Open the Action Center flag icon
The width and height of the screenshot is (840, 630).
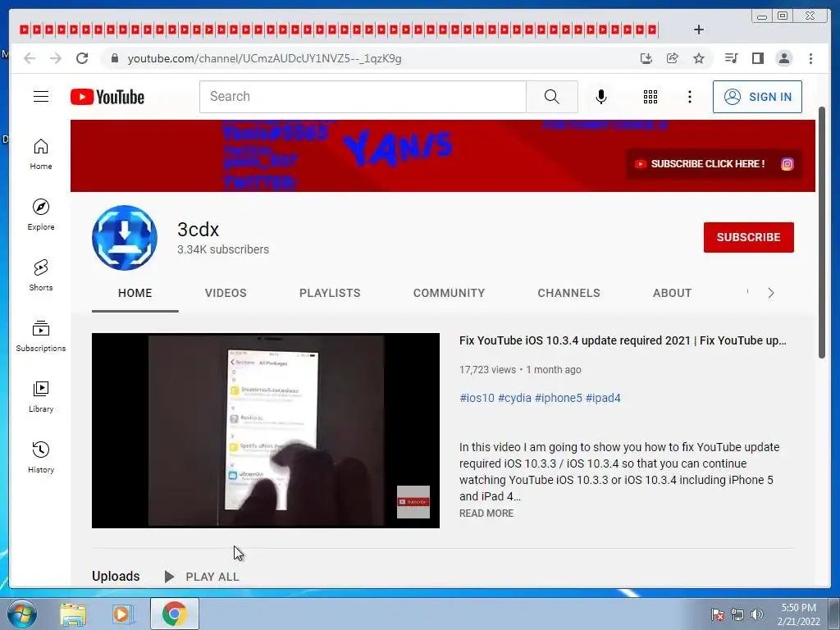(717, 614)
